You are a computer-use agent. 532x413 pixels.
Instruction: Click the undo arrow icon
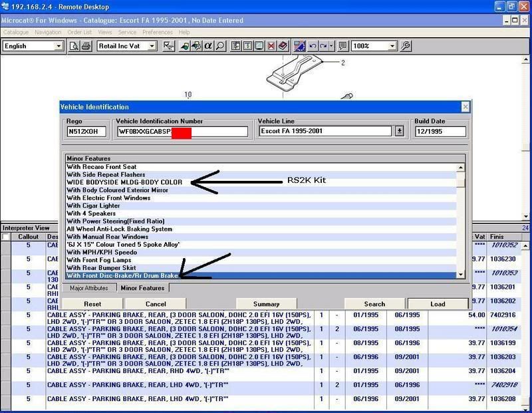(x=313, y=46)
